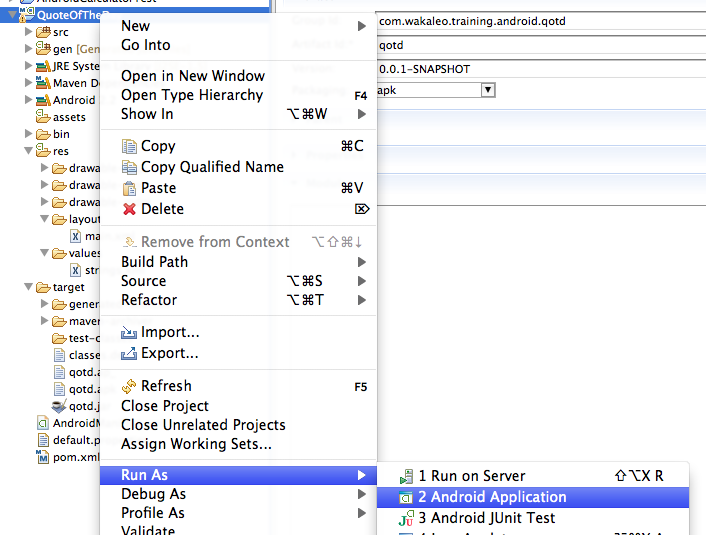Screen dimensions: 706x535
Task: Click the QuoteOfThe project icon
Action: 27,14
